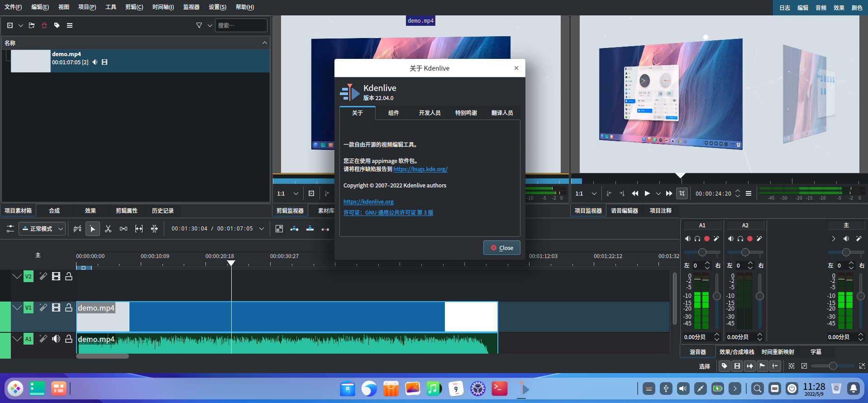Viewport: 868px width, 403px height.
Task: Open the 监视器 menu
Action: coord(191,7)
